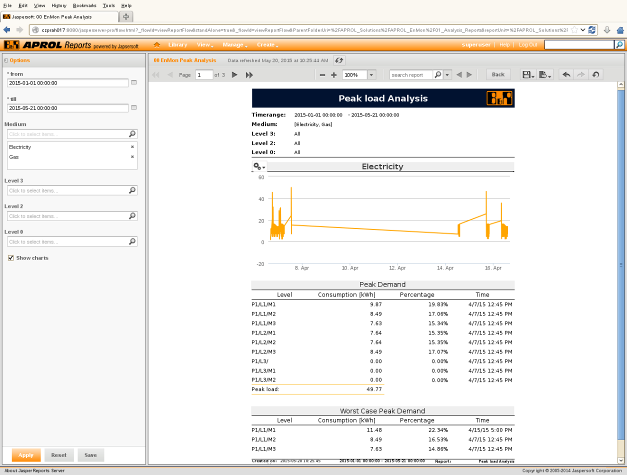Click the header repository search field
The image size is (627, 475).
[579, 45]
